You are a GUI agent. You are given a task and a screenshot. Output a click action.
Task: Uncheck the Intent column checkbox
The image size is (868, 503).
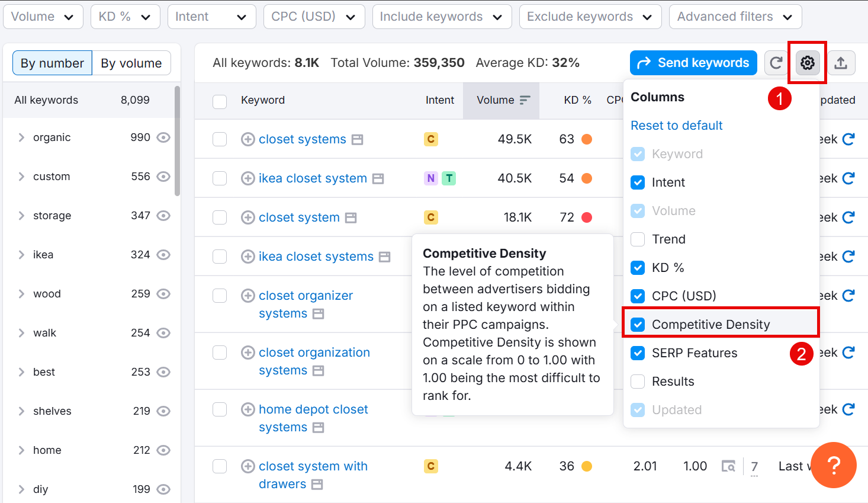point(638,182)
